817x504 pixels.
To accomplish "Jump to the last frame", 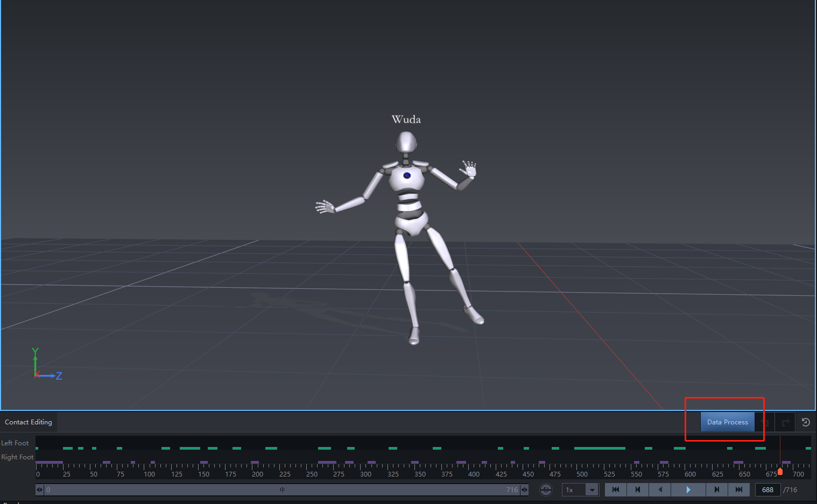I will tap(739, 489).
